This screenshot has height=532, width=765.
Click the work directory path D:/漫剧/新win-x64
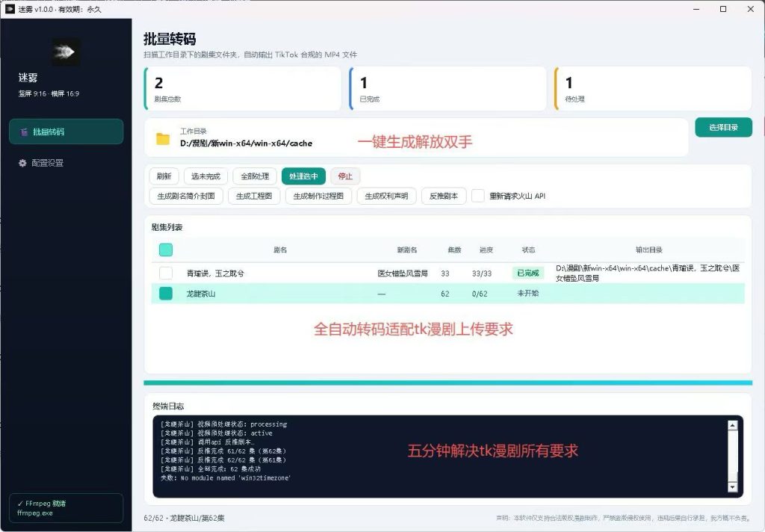(246, 143)
